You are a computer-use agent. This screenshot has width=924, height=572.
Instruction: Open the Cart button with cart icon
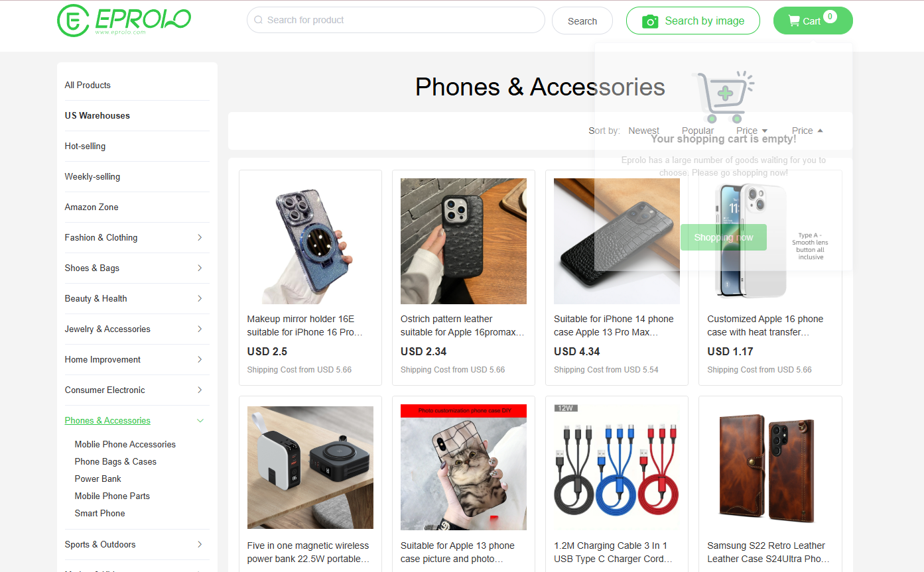click(813, 21)
